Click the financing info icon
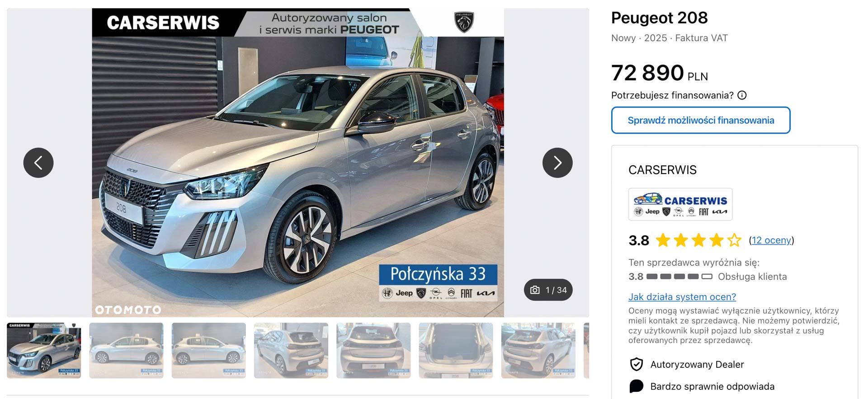 [742, 95]
